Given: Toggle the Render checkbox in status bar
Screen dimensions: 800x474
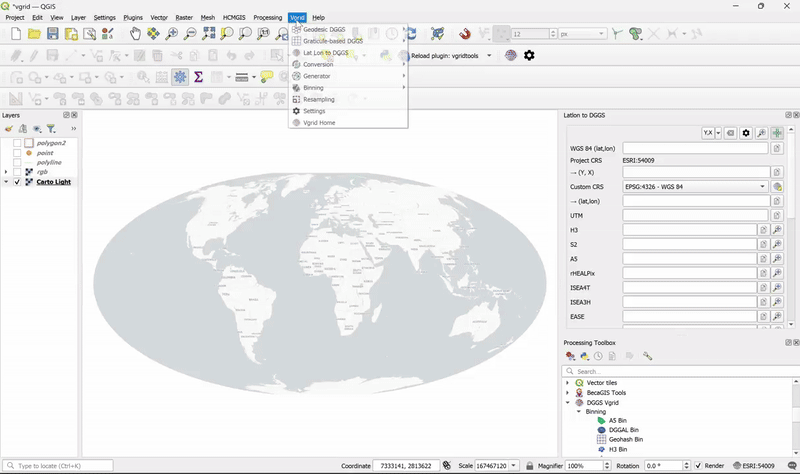Looking at the screenshot, I should coord(699,466).
